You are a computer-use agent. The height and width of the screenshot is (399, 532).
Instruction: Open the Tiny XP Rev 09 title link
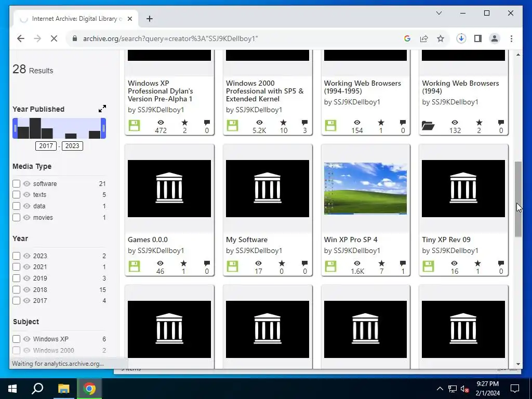click(446, 240)
